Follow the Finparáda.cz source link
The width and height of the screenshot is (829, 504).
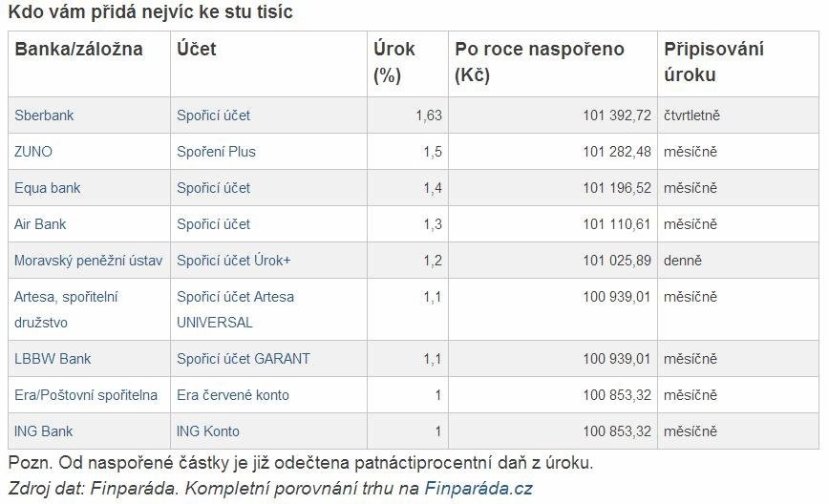[x=478, y=488]
